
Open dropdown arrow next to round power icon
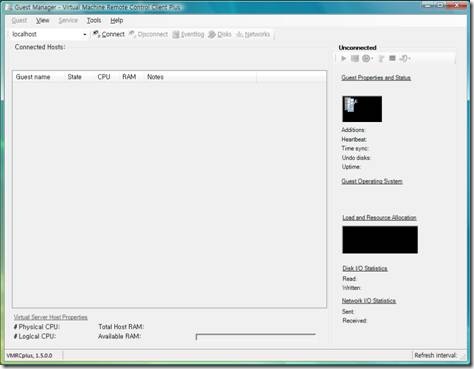(x=372, y=59)
